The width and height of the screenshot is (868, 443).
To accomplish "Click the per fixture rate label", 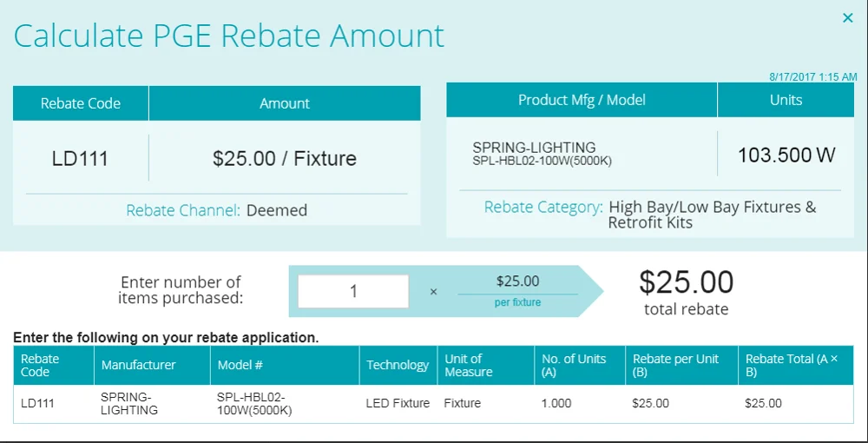I will 517,302.
